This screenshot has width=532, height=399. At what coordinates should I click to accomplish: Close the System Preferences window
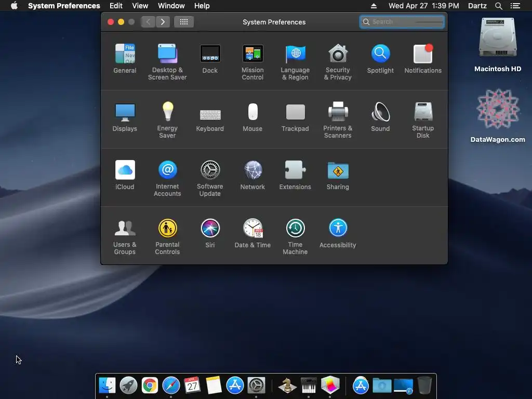coord(111,22)
